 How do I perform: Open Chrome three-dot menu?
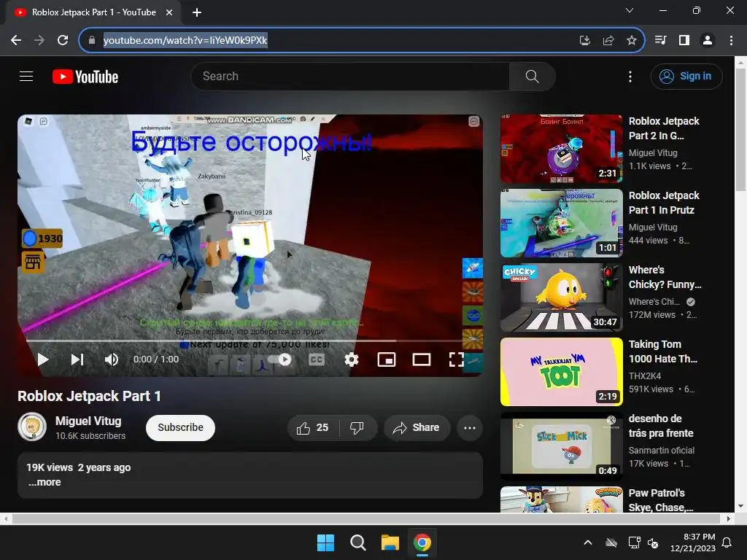pos(731,40)
